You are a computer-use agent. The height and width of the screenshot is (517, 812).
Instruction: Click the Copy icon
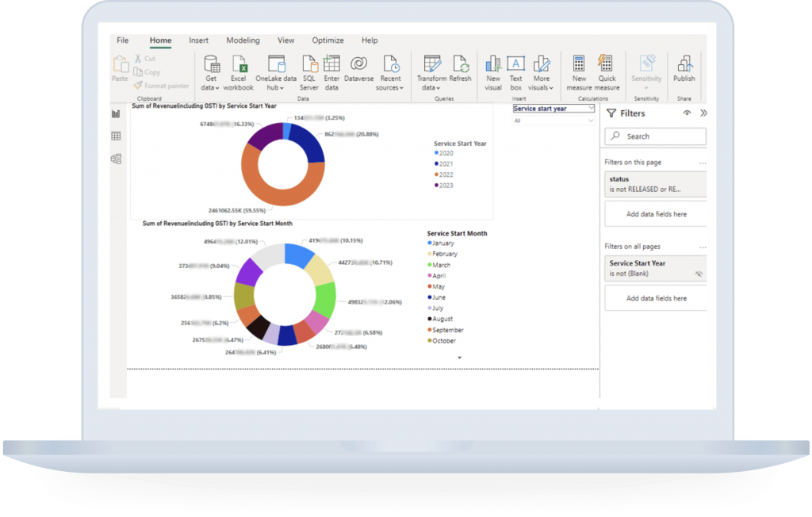(x=138, y=72)
